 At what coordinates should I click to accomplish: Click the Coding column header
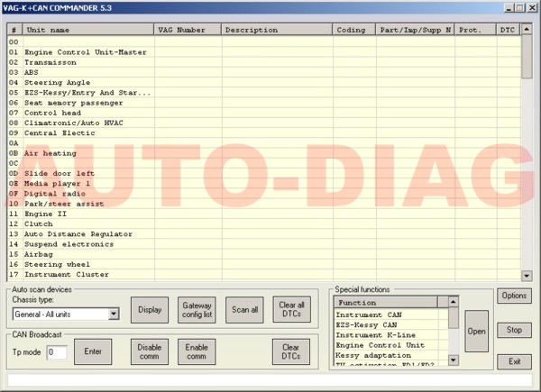click(354, 30)
